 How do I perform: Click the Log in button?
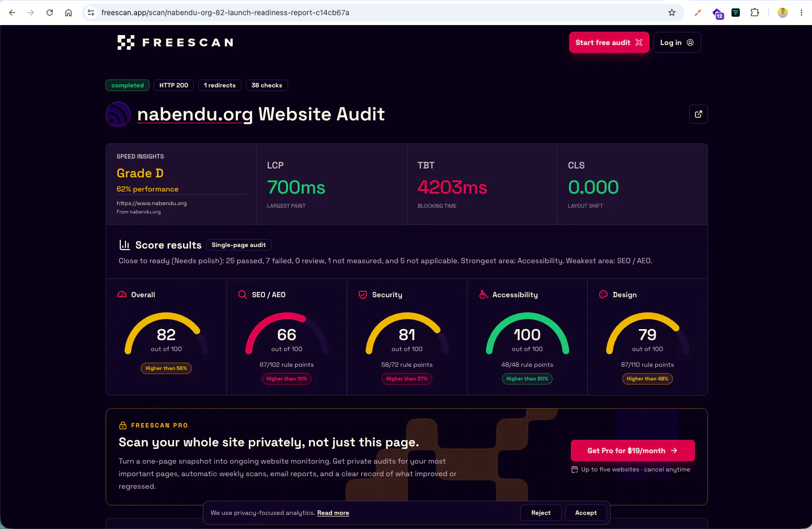(x=677, y=42)
